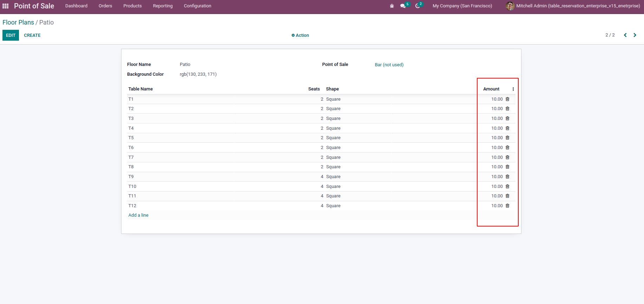
Task: Open optional columns kebab menu
Action: [x=513, y=89]
